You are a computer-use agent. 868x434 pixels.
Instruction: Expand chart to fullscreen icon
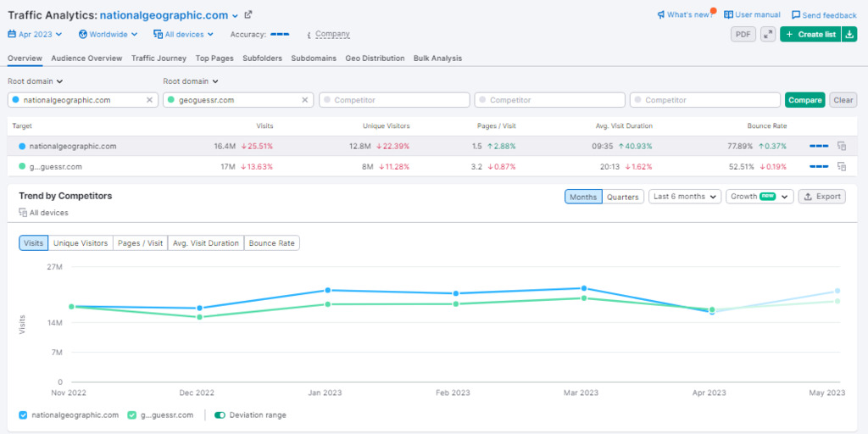point(768,34)
